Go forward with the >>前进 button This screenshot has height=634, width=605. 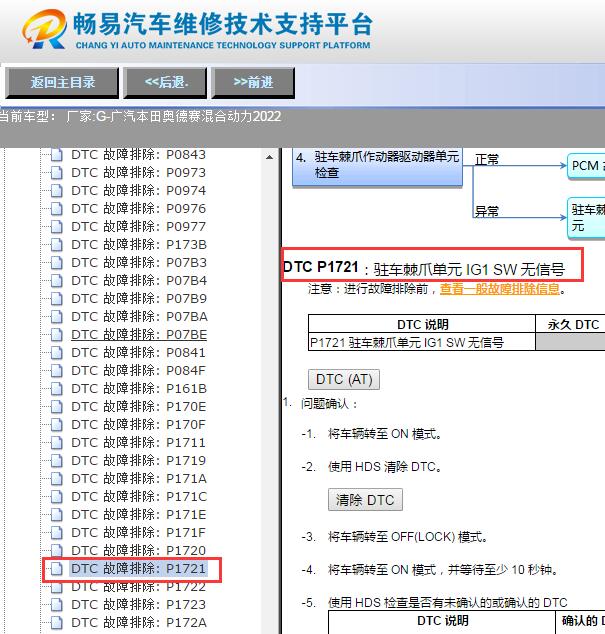tap(253, 82)
